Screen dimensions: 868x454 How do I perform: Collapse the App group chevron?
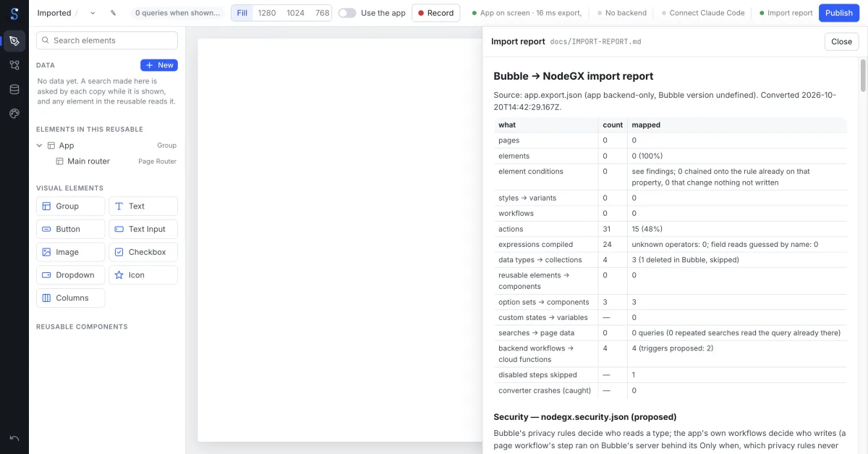tap(40, 146)
